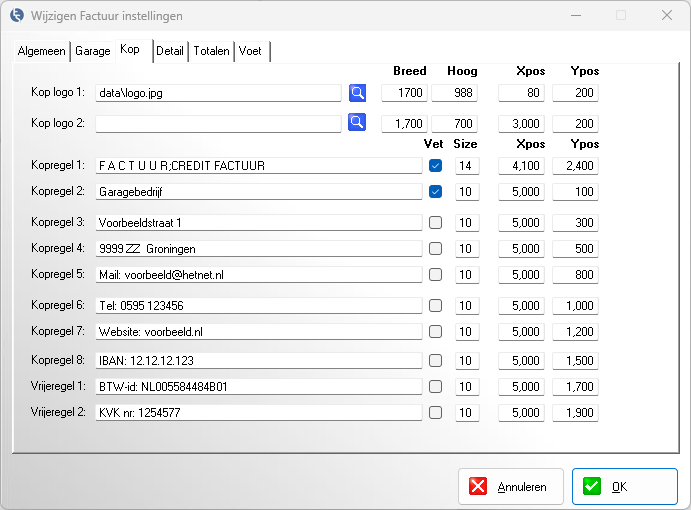Go to the Totalen tab
The image size is (691, 510).
coord(211,51)
